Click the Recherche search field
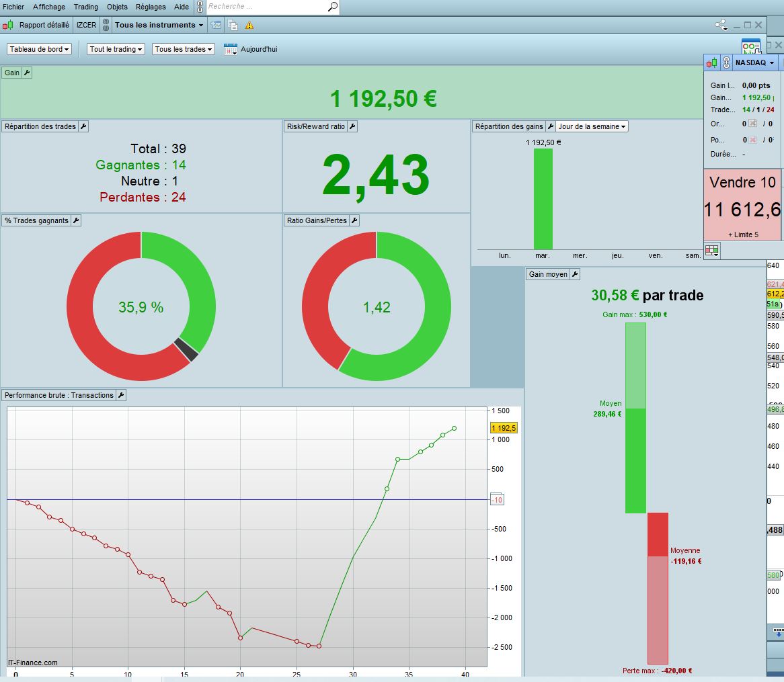Screen dimensions: 784x682 click(x=266, y=7)
